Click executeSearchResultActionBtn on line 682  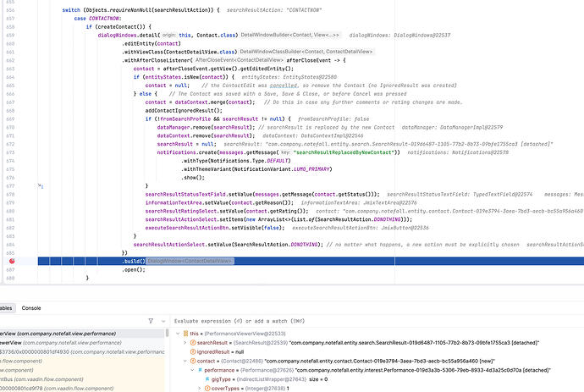pyautogui.click(x=186, y=228)
